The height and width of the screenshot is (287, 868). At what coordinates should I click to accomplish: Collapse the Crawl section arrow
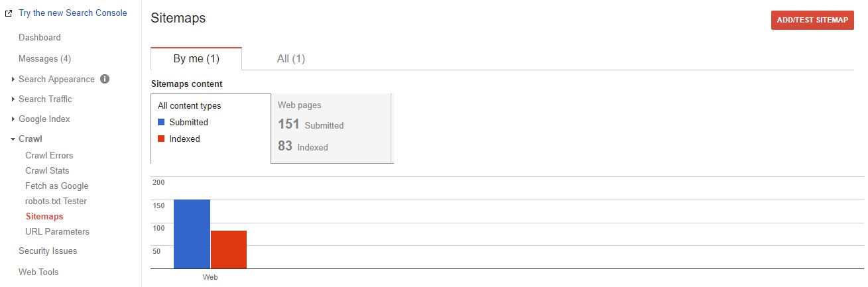coord(13,139)
